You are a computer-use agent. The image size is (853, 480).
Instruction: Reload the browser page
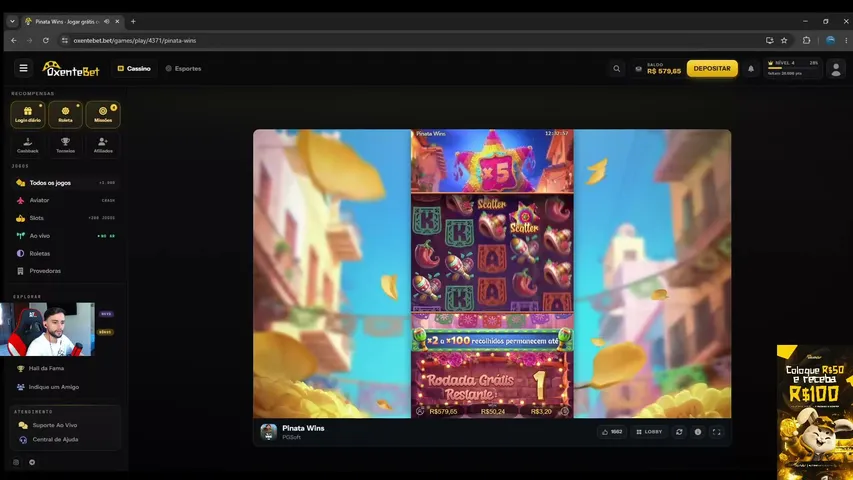(46, 40)
